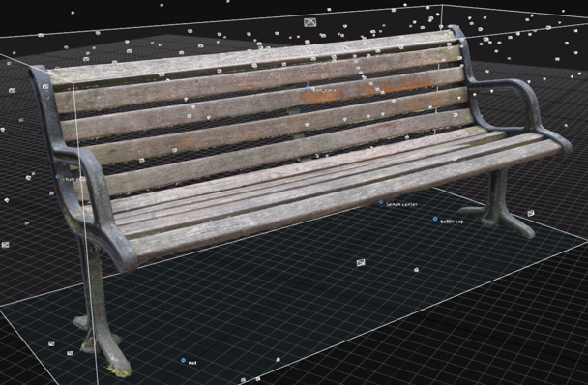
Task: Pick the camera icon at the viewport's far left edge
Action: tap(5, 245)
